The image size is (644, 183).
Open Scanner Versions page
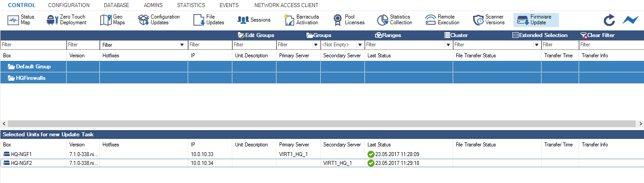(x=489, y=19)
